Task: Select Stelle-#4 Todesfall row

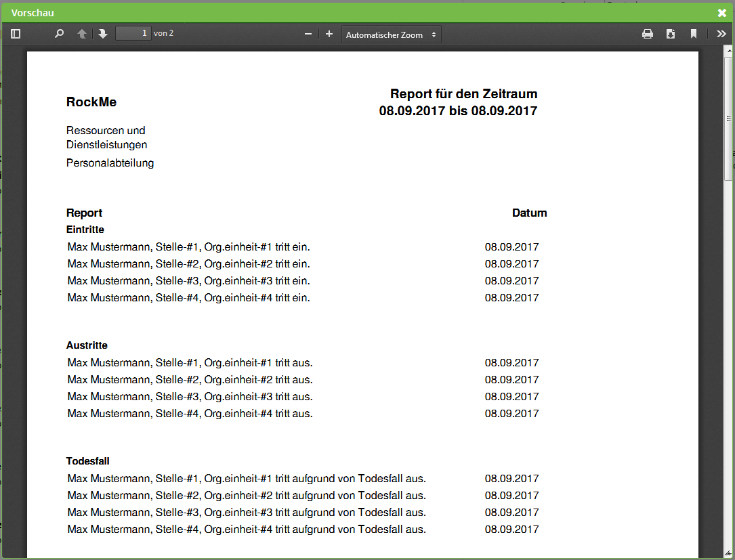Action: coord(303,529)
